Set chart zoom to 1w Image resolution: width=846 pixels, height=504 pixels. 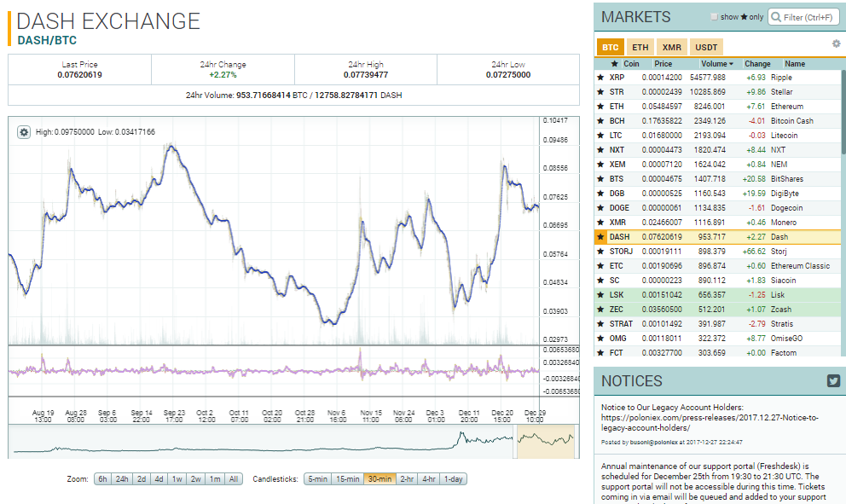tap(177, 479)
